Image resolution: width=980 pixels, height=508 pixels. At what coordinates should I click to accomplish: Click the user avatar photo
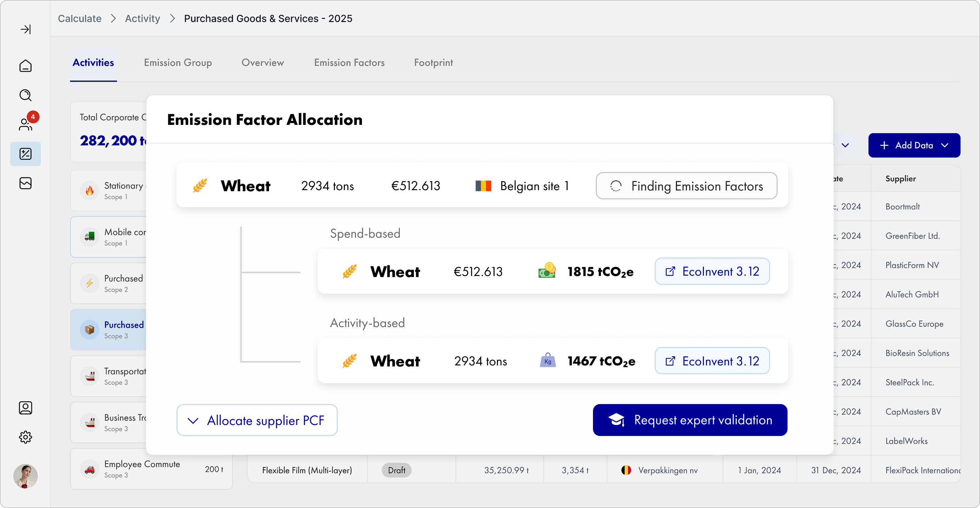(26, 476)
